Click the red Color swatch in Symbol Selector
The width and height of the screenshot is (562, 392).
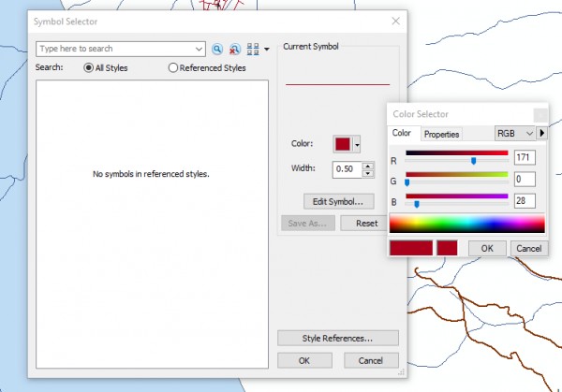tap(343, 144)
